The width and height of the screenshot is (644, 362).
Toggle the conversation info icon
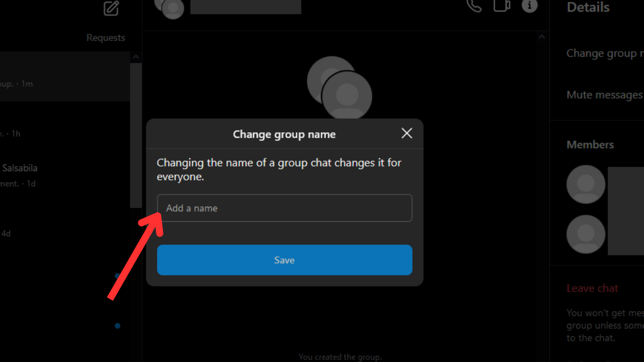[529, 6]
